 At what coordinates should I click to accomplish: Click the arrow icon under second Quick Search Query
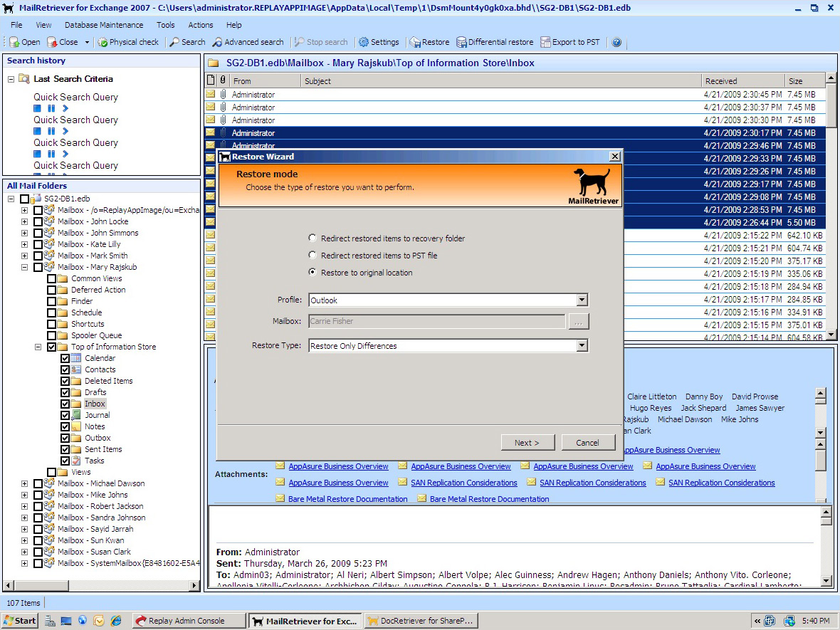tap(65, 131)
